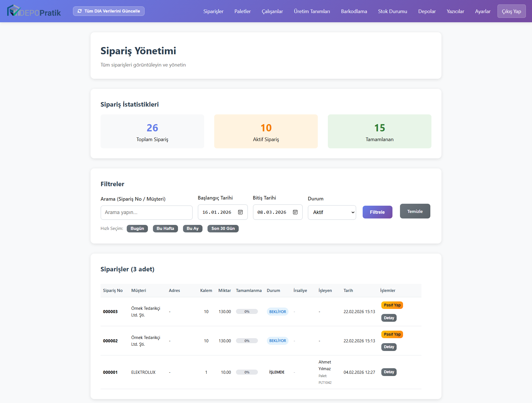Open the Siparişler menu
Image resolution: width=532 pixels, height=403 pixels.
(213, 11)
